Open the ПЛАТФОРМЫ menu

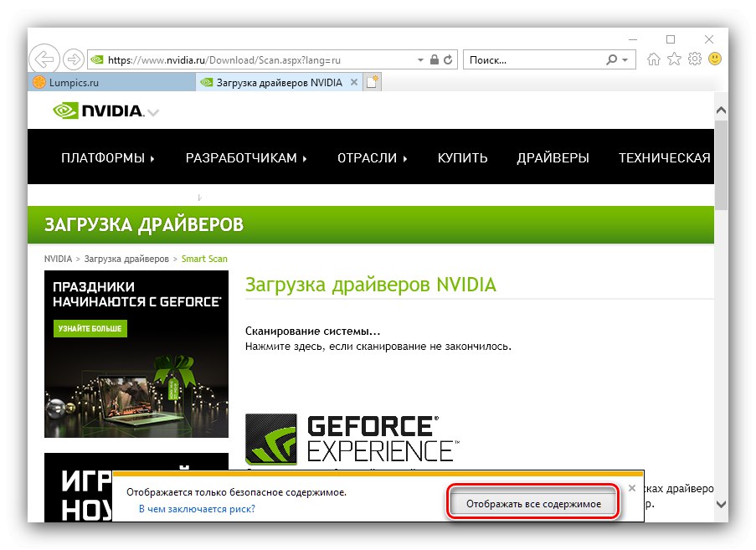coord(107,157)
